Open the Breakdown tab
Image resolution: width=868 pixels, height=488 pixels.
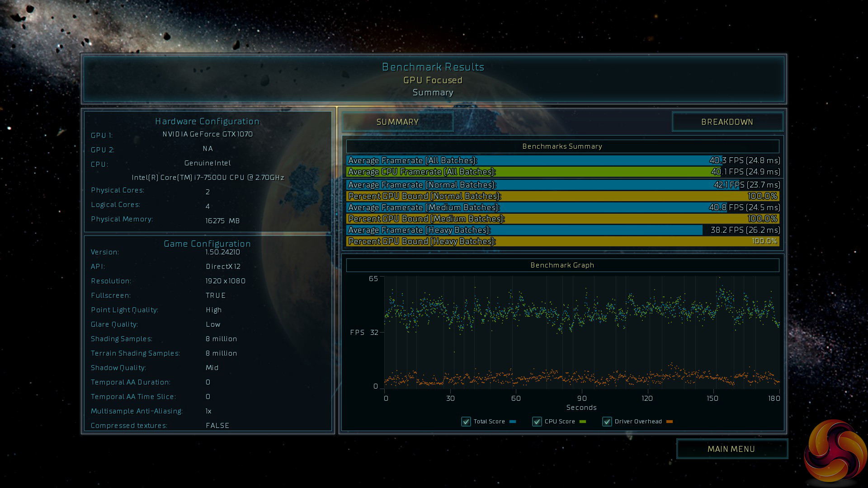pos(727,122)
